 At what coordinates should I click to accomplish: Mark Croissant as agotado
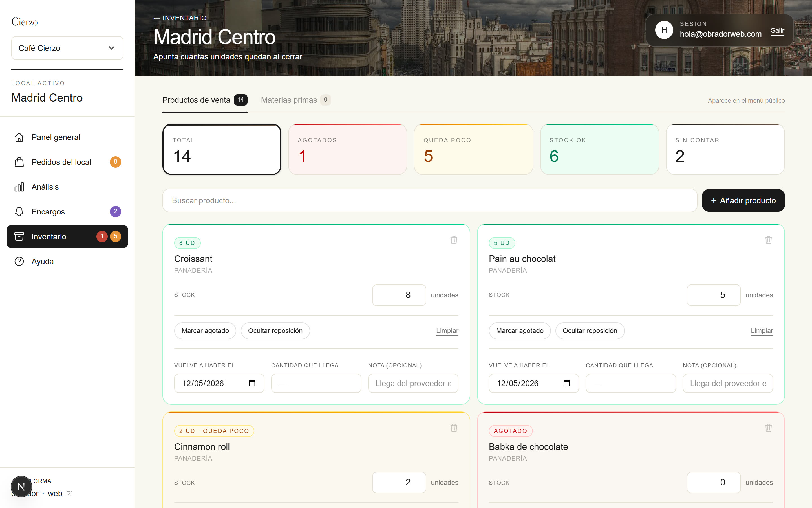[x=205, y=331]
